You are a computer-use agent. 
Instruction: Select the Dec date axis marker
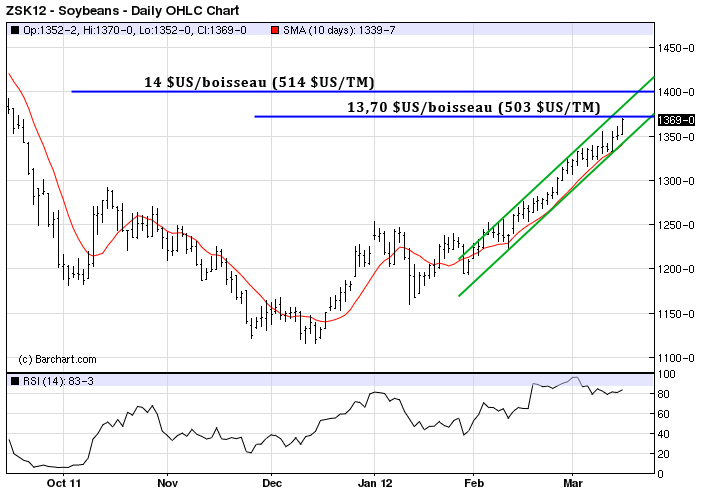pos(271,482)
